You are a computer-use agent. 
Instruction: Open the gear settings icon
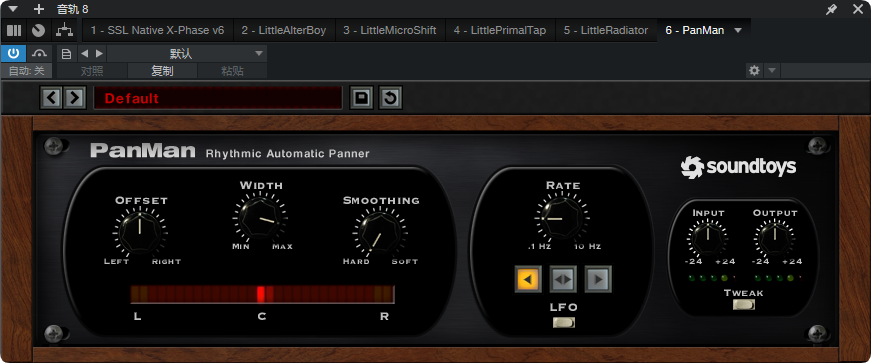point(754,71)
